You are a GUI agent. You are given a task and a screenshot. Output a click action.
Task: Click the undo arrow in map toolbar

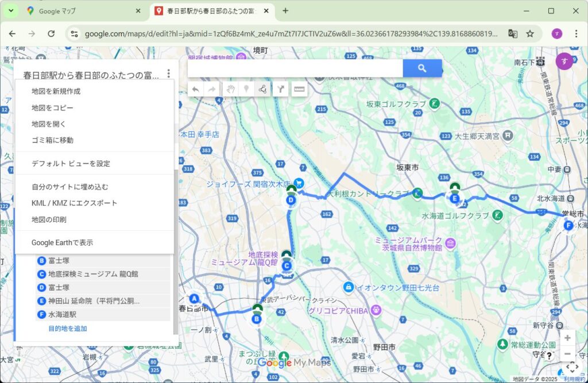(195, 89)
